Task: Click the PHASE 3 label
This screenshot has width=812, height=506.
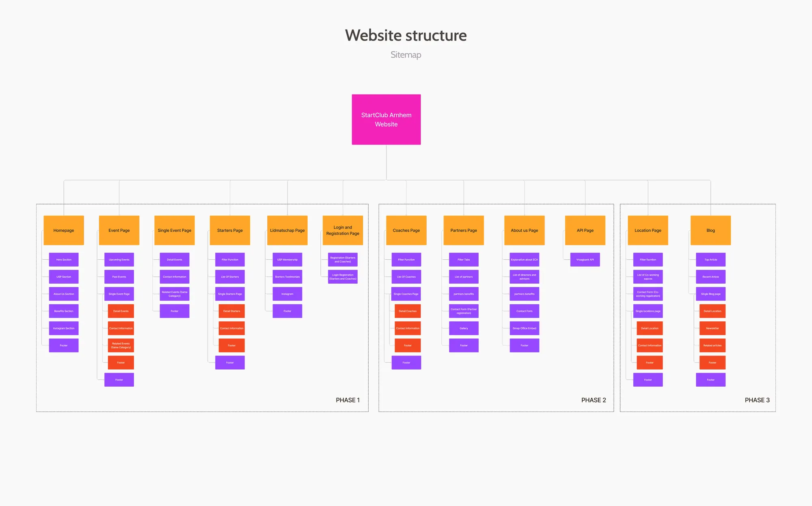Action: (x=757, y=400)
